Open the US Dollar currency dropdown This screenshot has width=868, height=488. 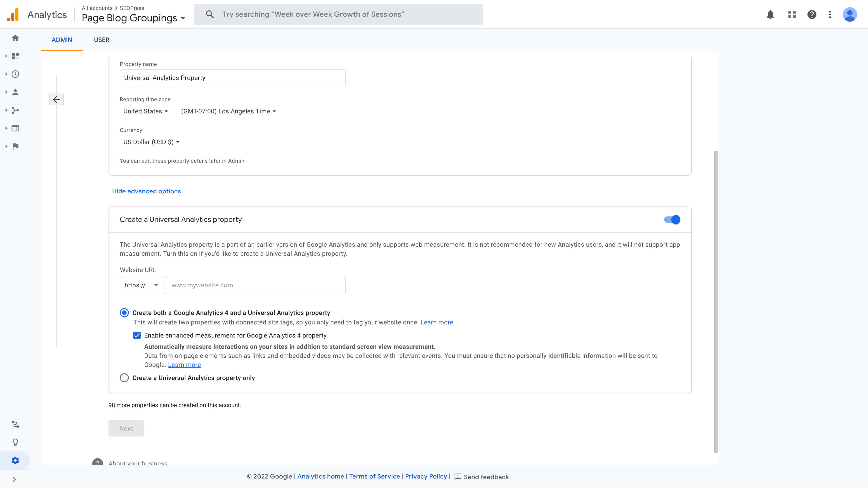point(151,142)
